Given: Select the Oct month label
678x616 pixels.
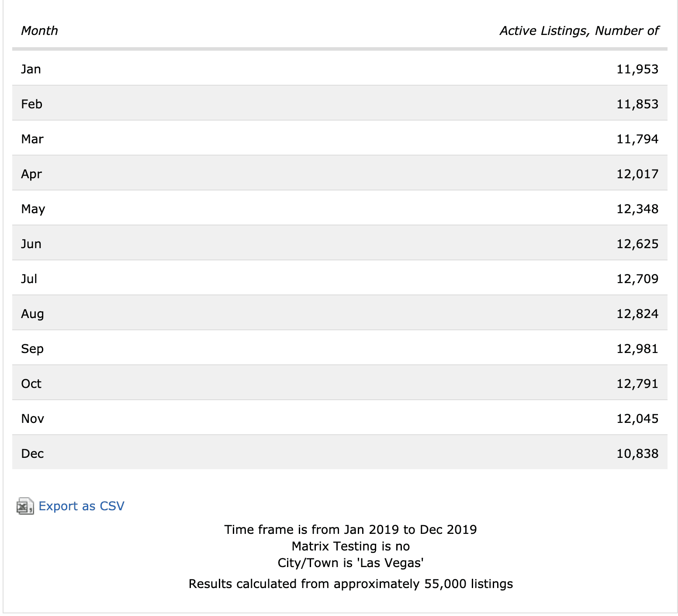Looking at the screenshot, I should point(31,384).
